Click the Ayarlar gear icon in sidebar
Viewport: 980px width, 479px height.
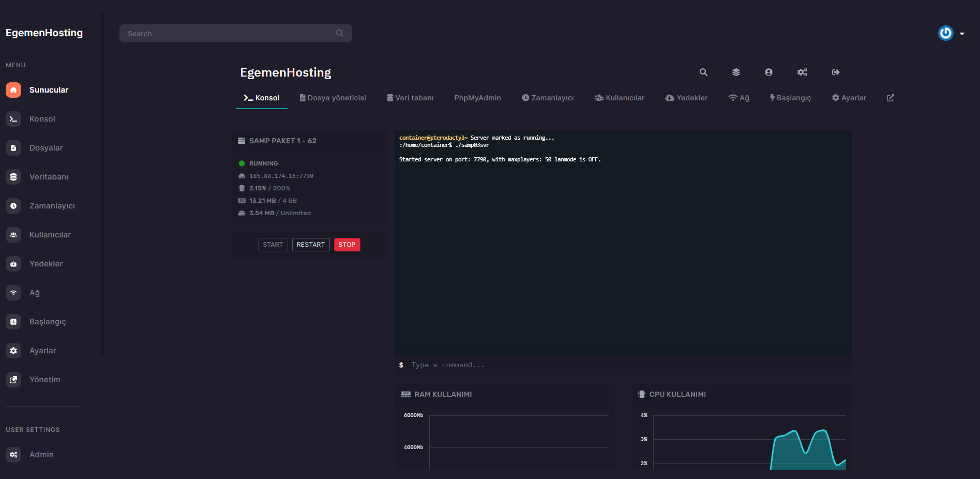point(13,351)
